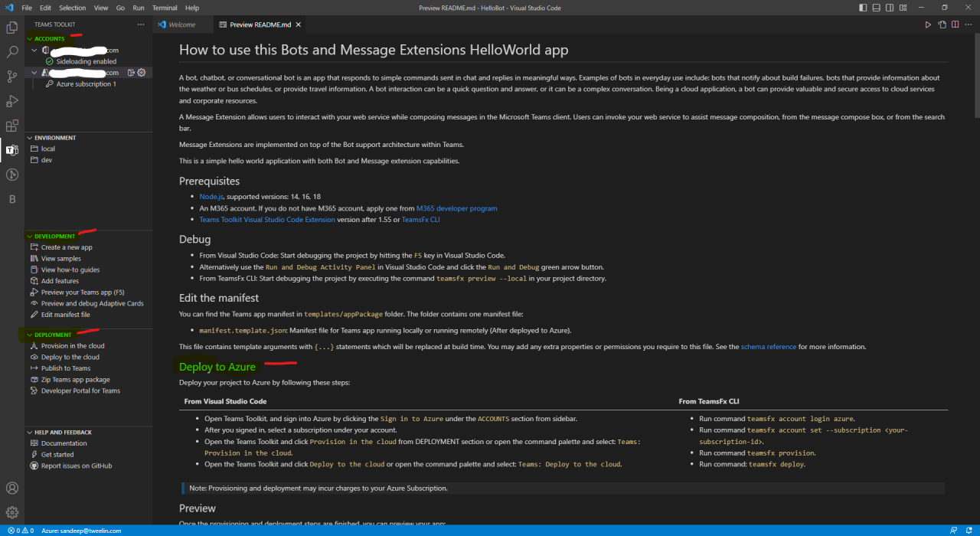Toggle the panel visibility in the title bar

tap(875, 7)
